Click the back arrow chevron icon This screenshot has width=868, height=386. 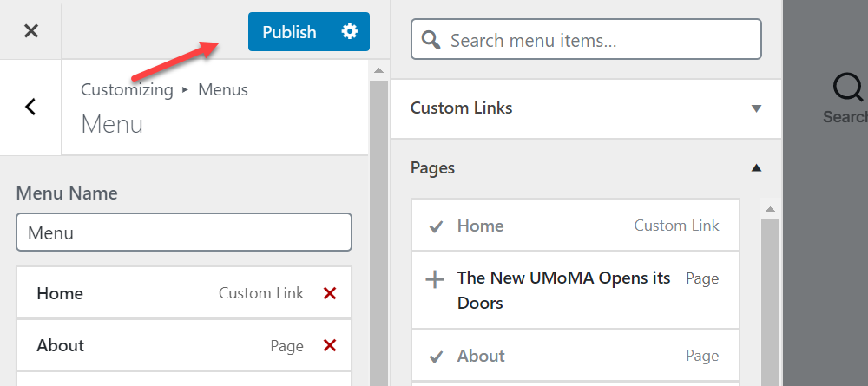pyautogui.click(x=30, y=107)
